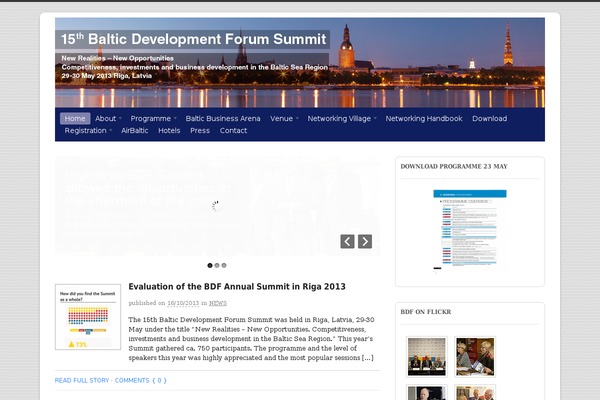Open the partly visible Flickr photo of a seated group
The width and height of the screenshot is (600, 400).
coord(475,392)
